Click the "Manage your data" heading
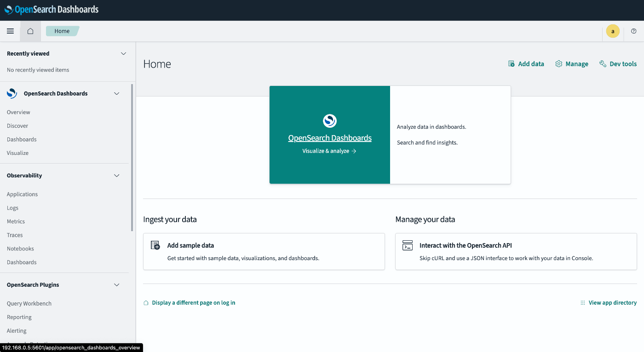644x352 pixels. pyautogui.click(x=425, y=220)
